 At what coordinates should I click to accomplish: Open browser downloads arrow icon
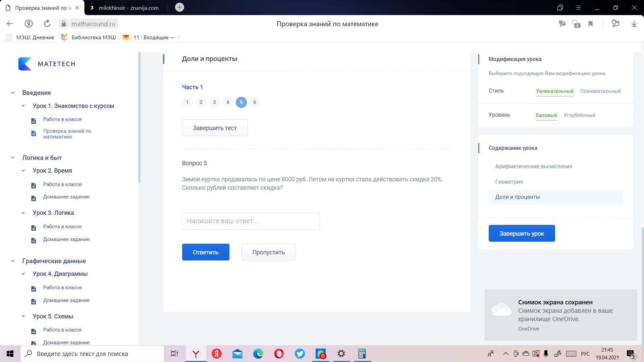pos(634,24)
